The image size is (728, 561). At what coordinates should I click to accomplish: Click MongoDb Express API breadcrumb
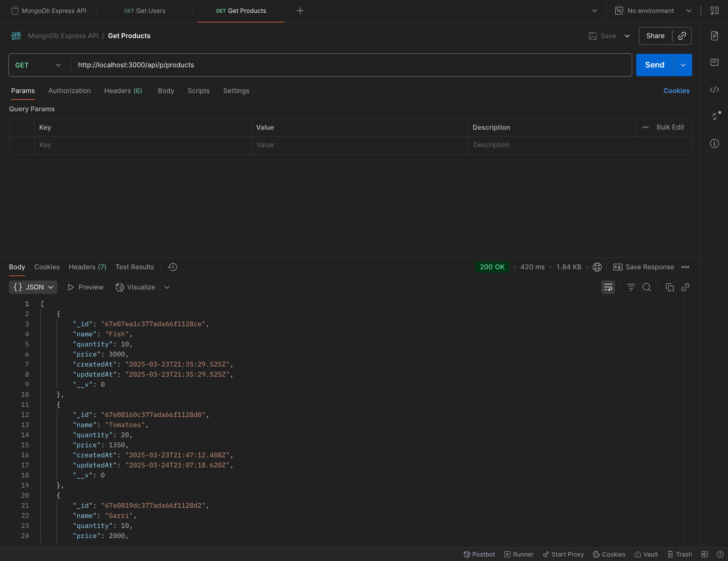63,36
